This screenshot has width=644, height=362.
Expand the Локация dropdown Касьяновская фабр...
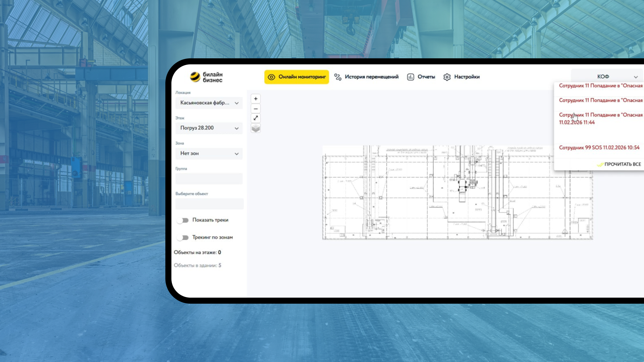(209, 103)
